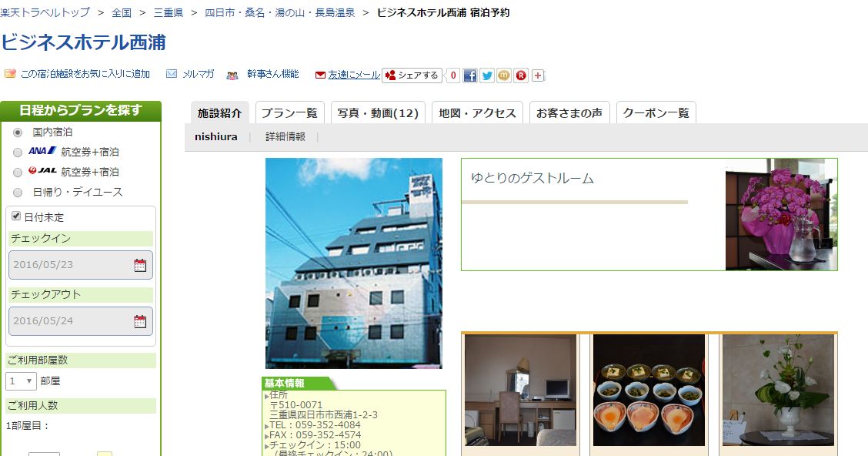This screenshot has height=456, width=868.
Task: Click the hotel building exterior photo
Action: pos(354,263)
